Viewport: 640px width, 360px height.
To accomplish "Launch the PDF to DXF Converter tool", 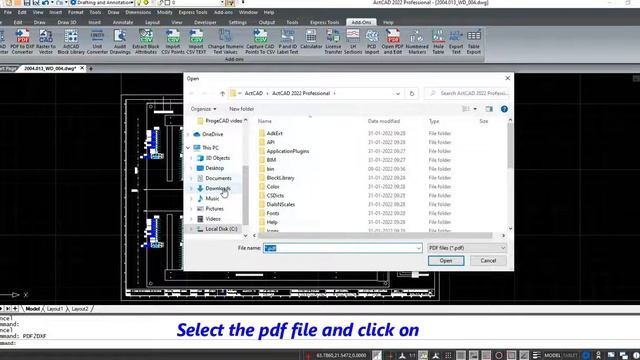I will click(x=22, y=42).
